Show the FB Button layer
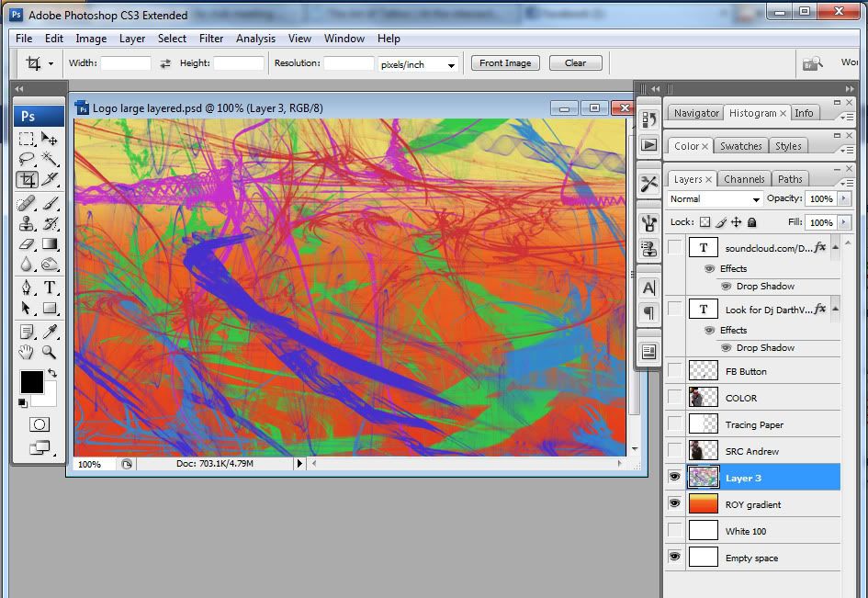Screen dimensions: 868x598 coord(674,370)
